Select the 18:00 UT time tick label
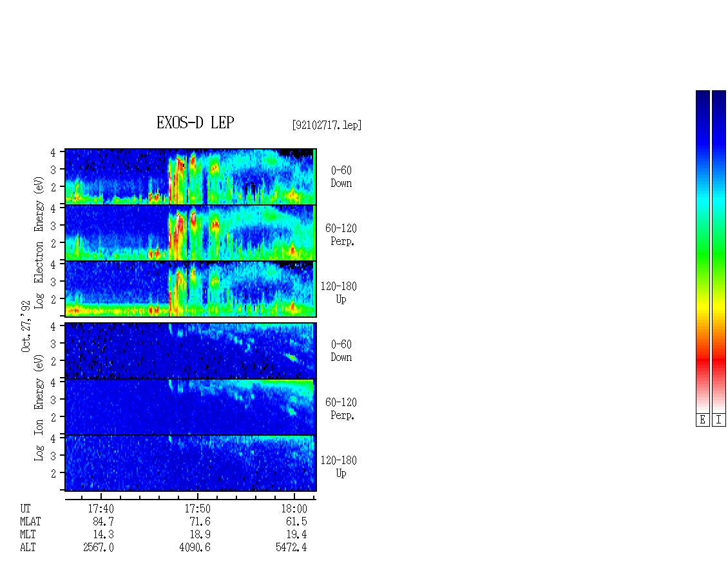The width and height of the screenshot is (728, 564). [x=294, y=509]
